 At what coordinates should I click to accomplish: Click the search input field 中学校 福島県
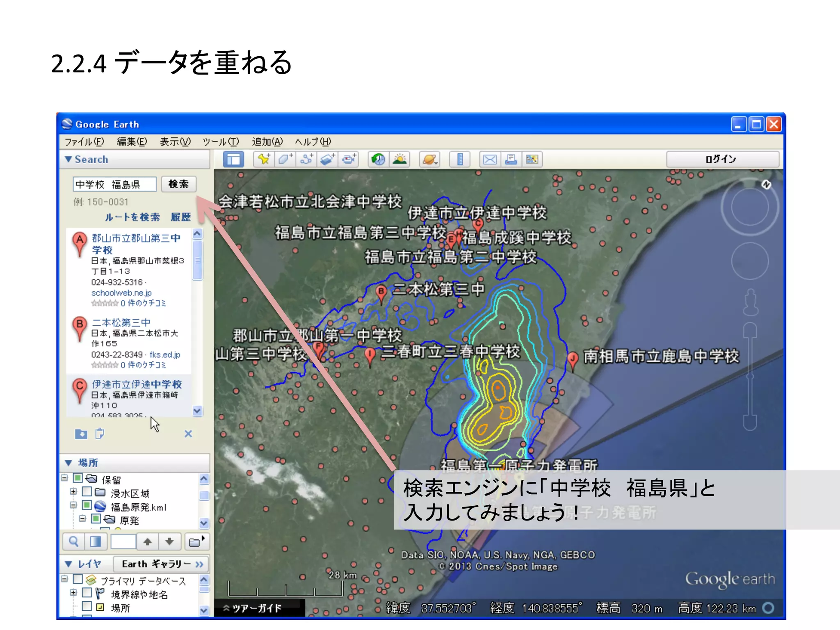point(115,184)
